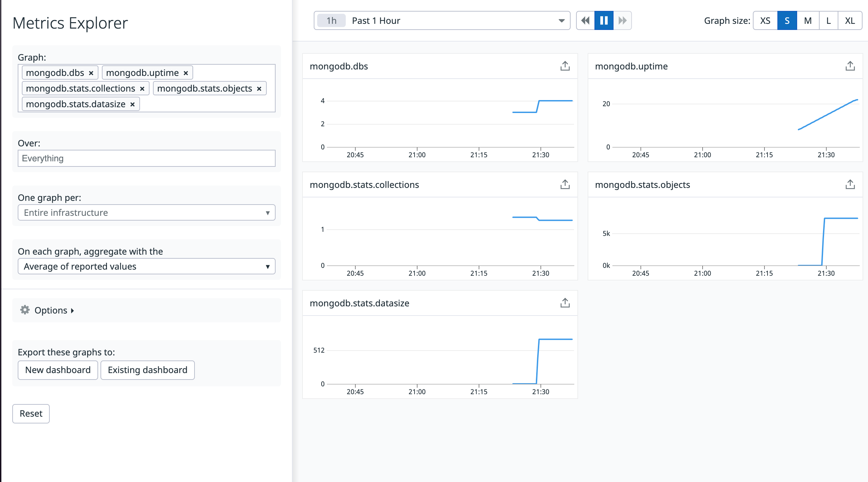Viewport: 868px width, 482px height.
Task: Open the Past 1 Hour time dropdown
Action: [442, 20]
